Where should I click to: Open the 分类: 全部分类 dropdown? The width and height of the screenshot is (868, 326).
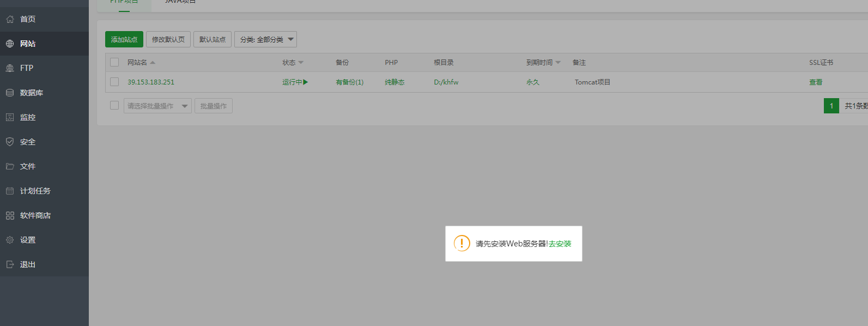coord(265,39)
